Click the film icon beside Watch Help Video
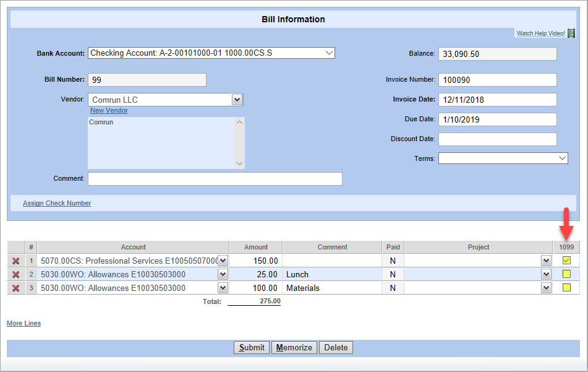 tap(571, 33)
